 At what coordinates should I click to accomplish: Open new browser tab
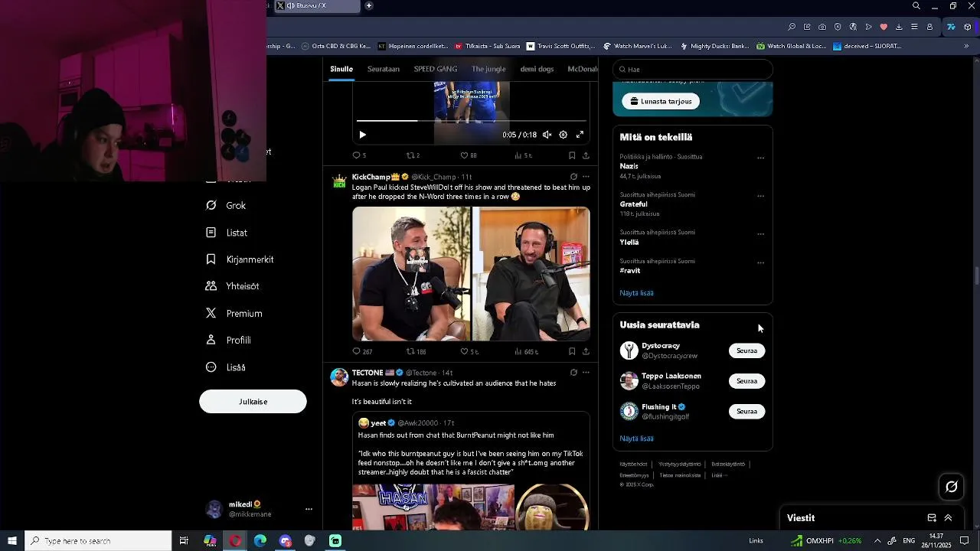click(368, 5)
